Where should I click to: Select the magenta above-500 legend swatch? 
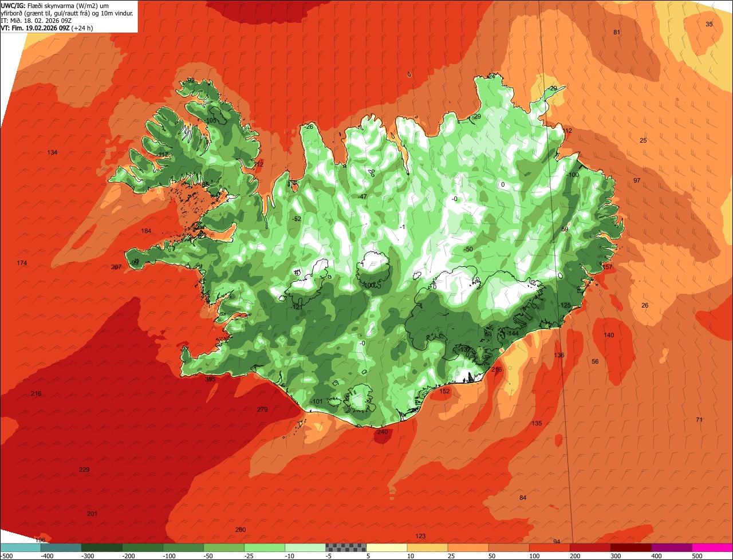tap(712, 547)
